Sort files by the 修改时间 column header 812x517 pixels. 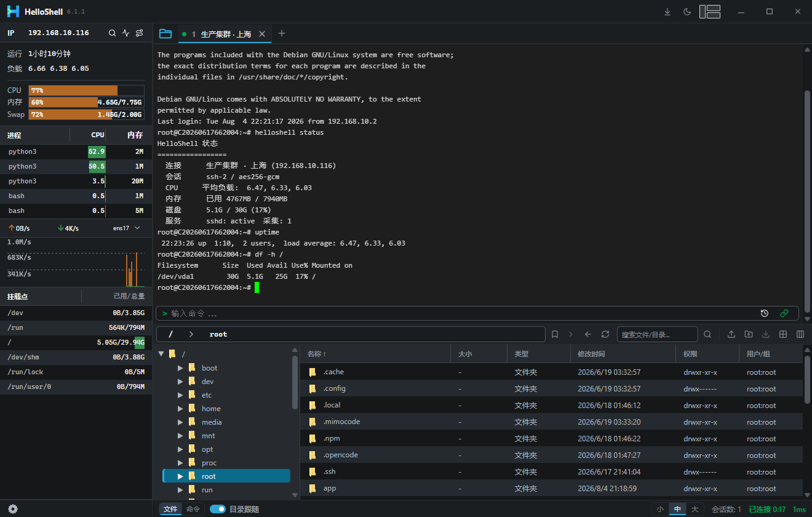[x=623, y=354]
